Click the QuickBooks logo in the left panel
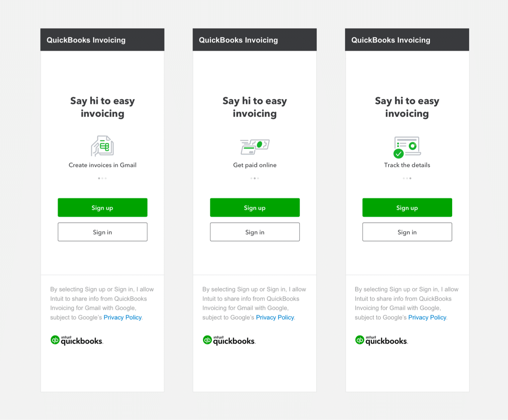The height and width of the screenshot is (420, 508). [77, 340]
